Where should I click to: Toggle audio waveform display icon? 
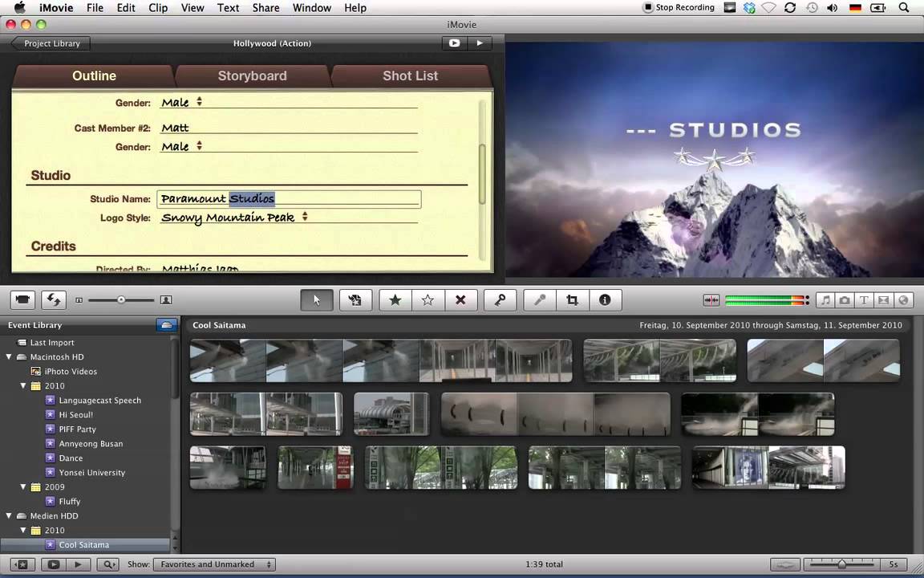click(711, 300)
